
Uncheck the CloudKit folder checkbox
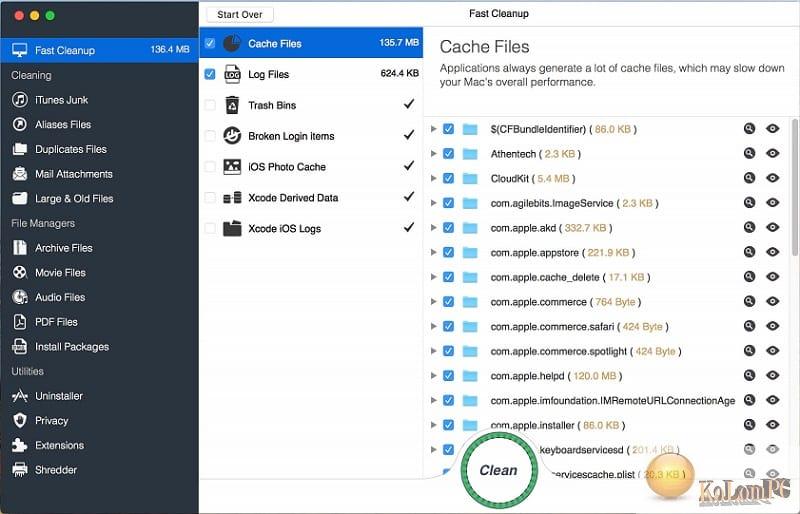[x=448, y=178]
